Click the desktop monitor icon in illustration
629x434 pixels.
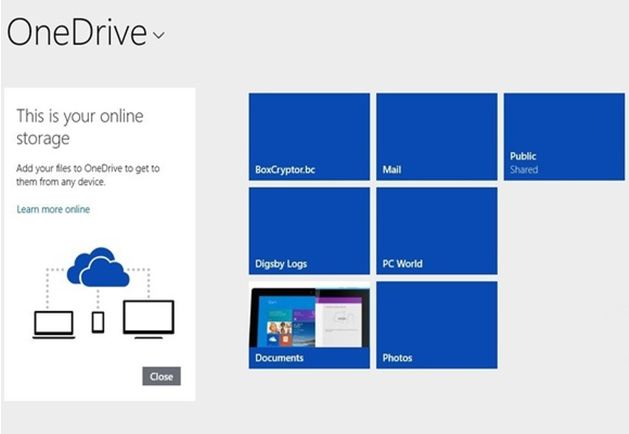click(148, 319)
